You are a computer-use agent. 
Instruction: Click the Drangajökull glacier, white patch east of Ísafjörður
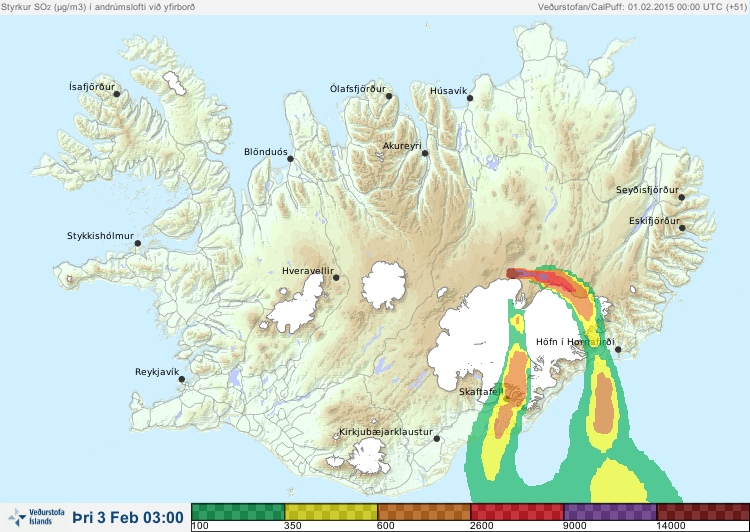(175, 83)
